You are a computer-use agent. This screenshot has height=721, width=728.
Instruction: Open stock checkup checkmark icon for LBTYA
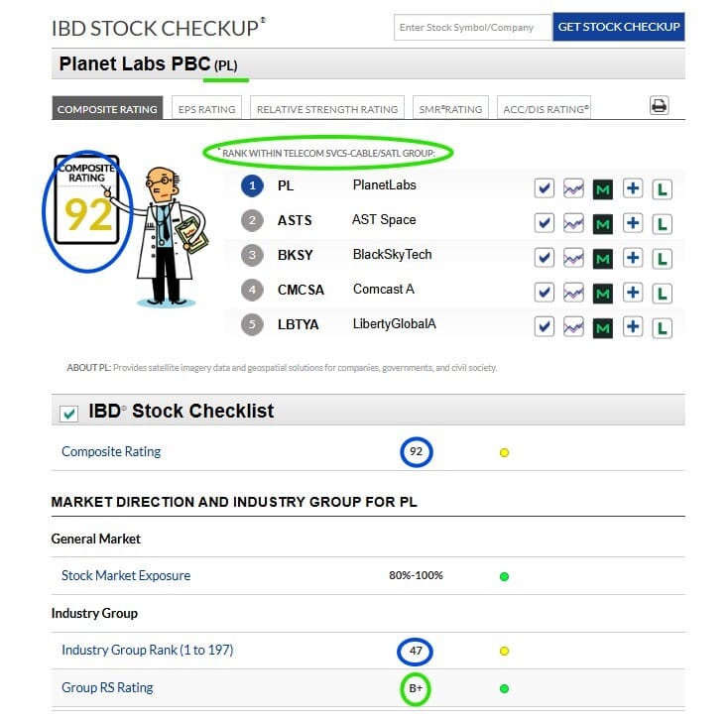pyautogui.click(x=545, y=327)
